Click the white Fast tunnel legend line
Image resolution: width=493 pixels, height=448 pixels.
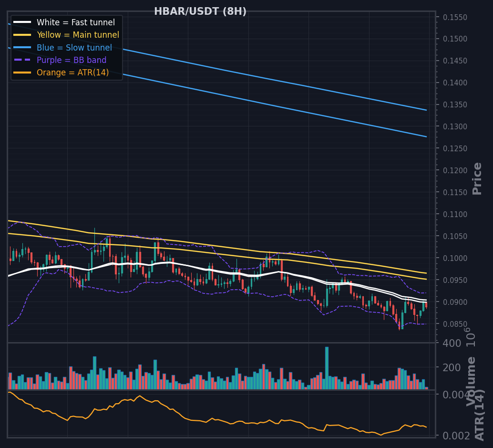coord(22,22)
